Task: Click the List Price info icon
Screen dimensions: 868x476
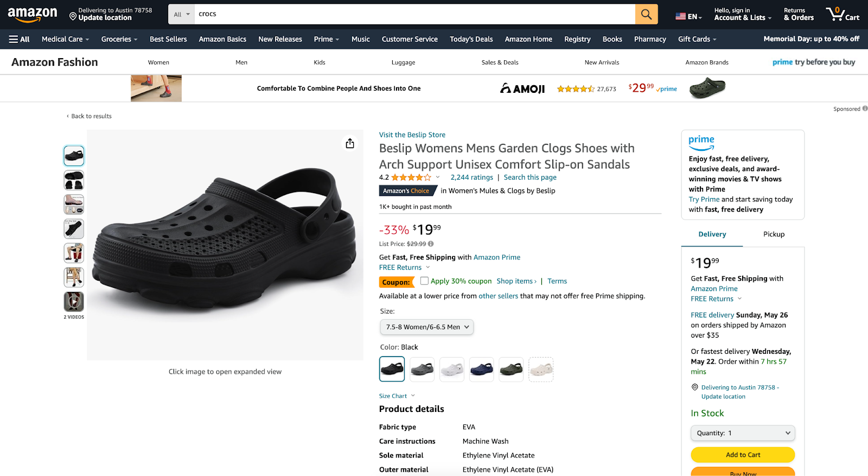Action: (x=430, y=244)
